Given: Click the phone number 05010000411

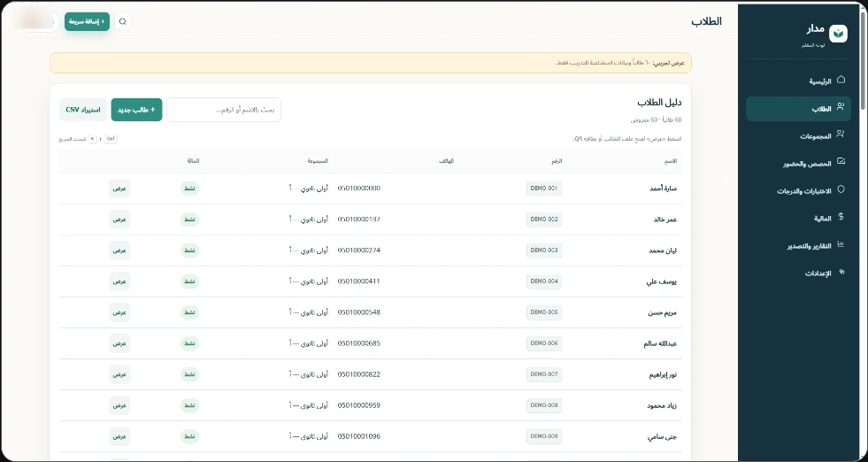Looking at the screenshot, I should [358, 281].
